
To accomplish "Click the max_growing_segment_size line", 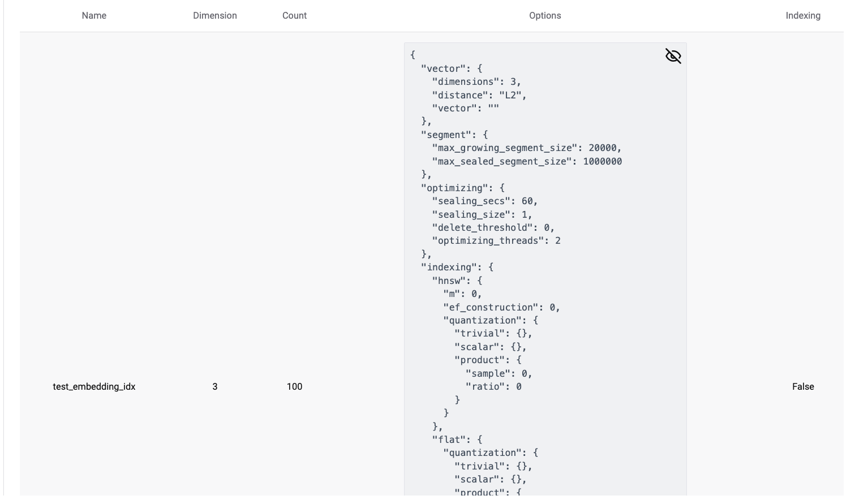I will pos(526,148).
